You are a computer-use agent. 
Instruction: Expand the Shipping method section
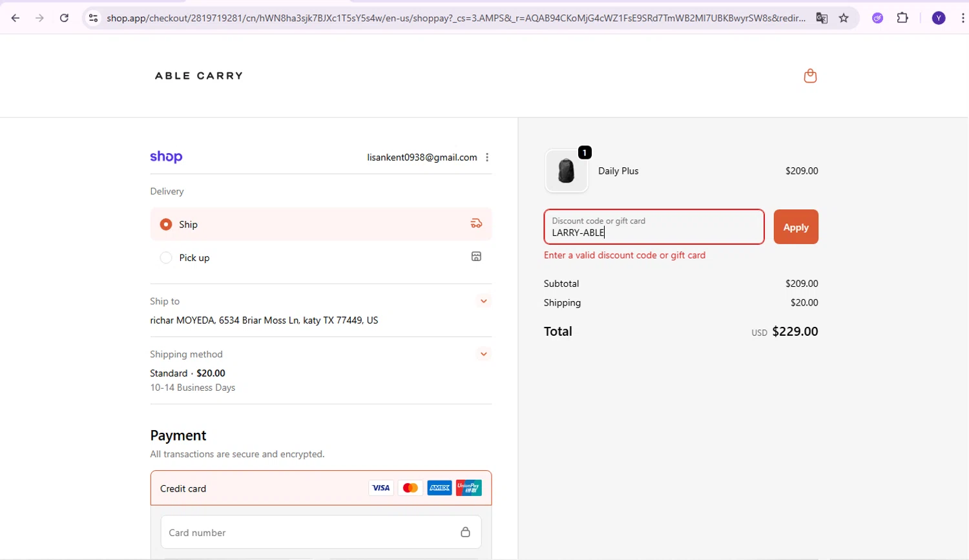coord(483,354)
